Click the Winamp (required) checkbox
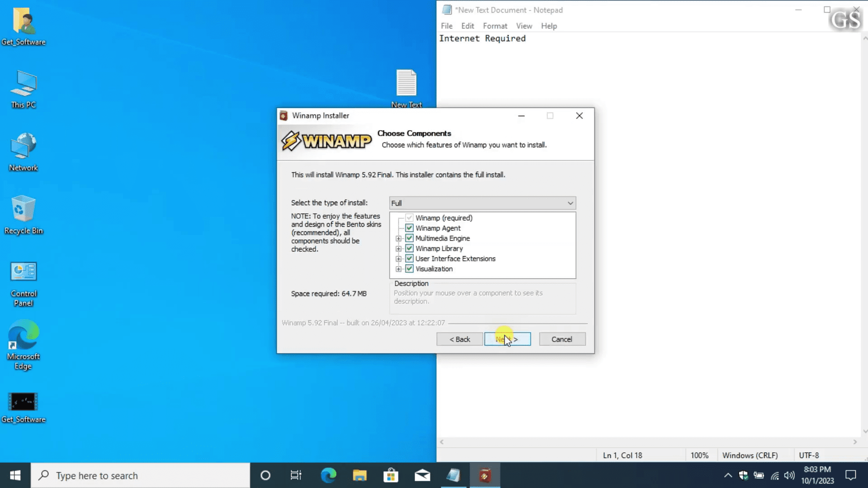Screen dimensions: 868x488 [409, 218]
